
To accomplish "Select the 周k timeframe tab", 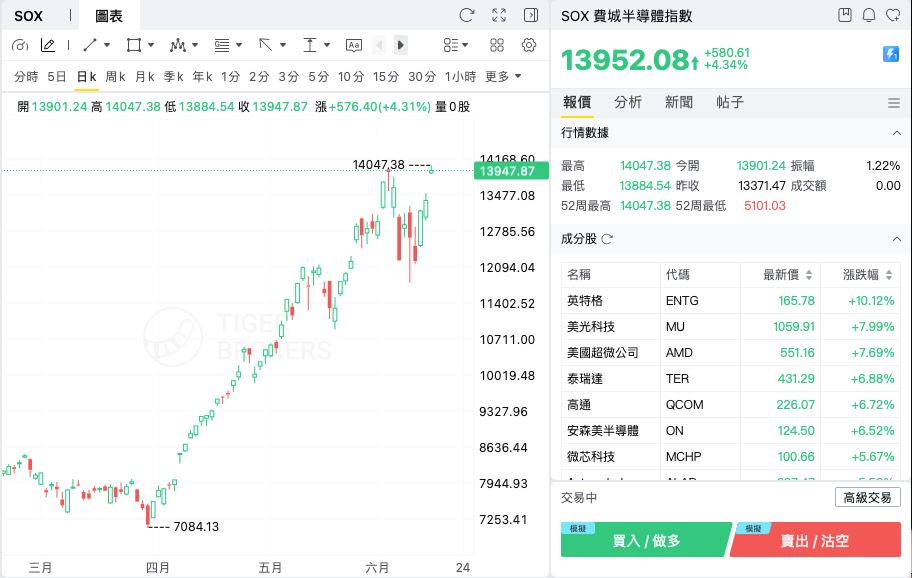I will pyautogui.click(x=115, y=77).
